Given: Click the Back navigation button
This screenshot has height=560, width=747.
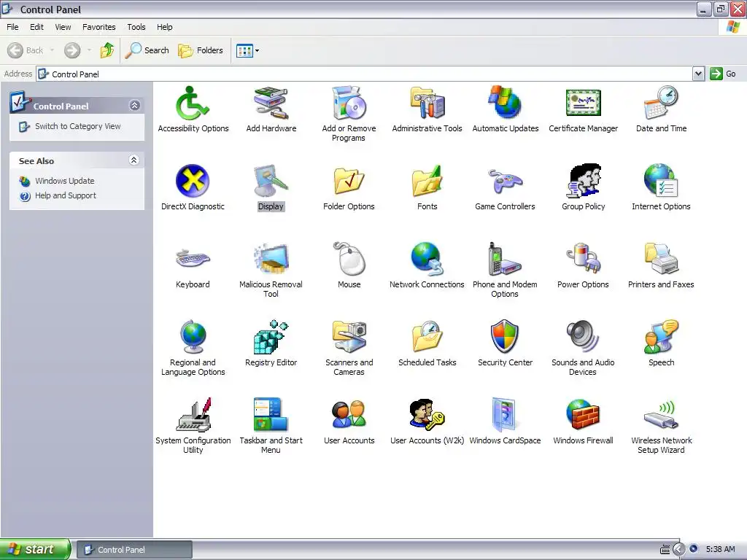Looking at the screenshot, I should [x=26, y=50].
